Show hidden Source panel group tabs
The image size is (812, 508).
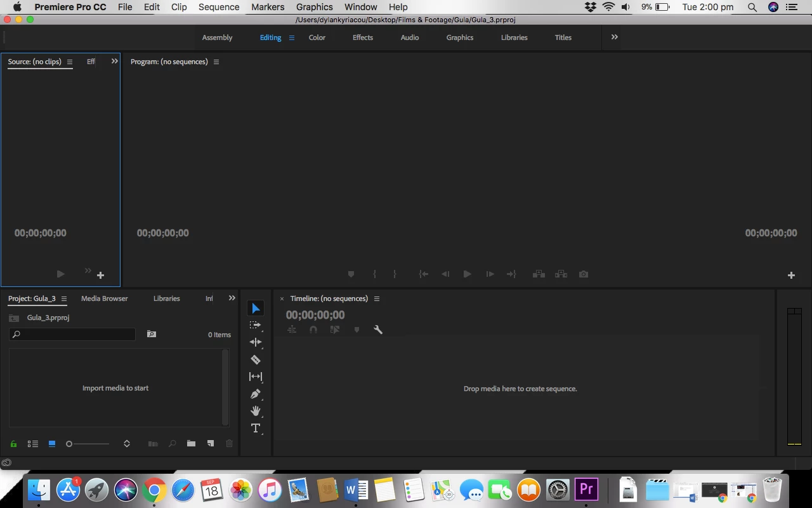click(x=115, y=61)
